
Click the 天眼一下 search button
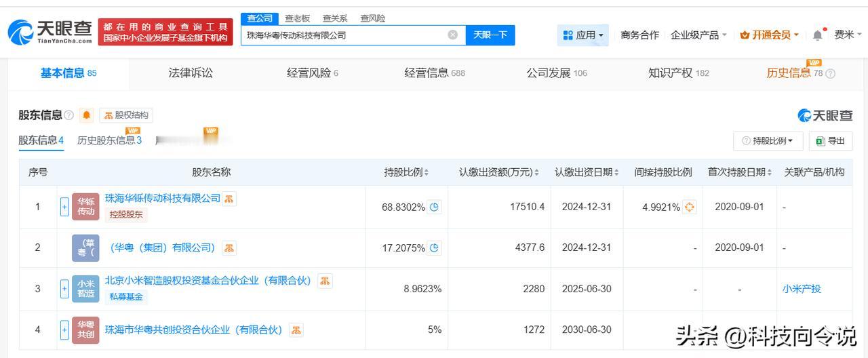pos(490,35)
